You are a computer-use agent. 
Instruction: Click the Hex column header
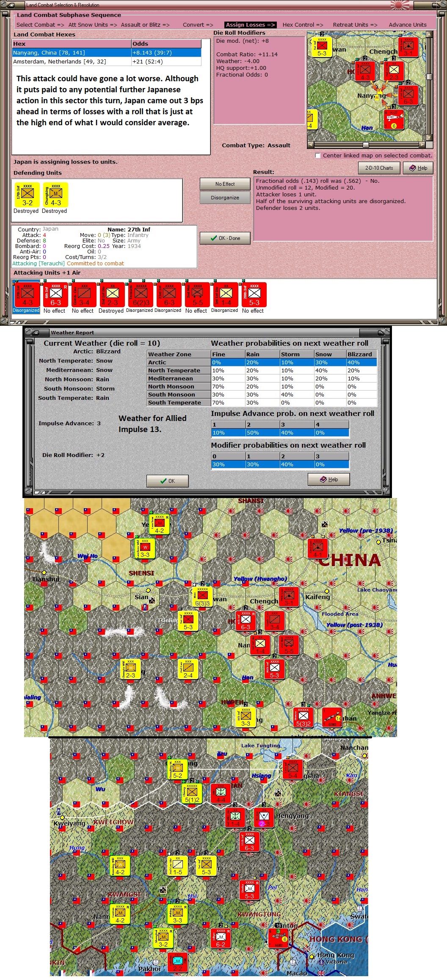pyautogui.click(x=72, y=44)
